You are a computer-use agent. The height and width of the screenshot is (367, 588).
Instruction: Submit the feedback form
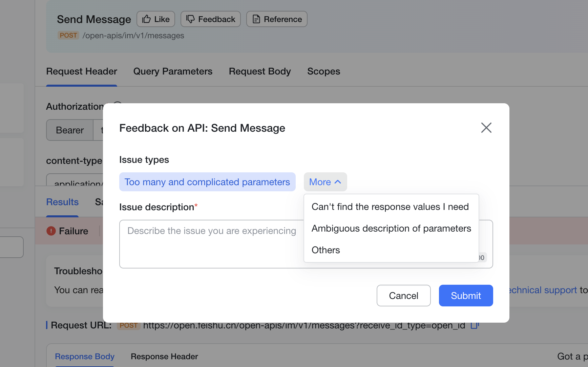point(466,296)
